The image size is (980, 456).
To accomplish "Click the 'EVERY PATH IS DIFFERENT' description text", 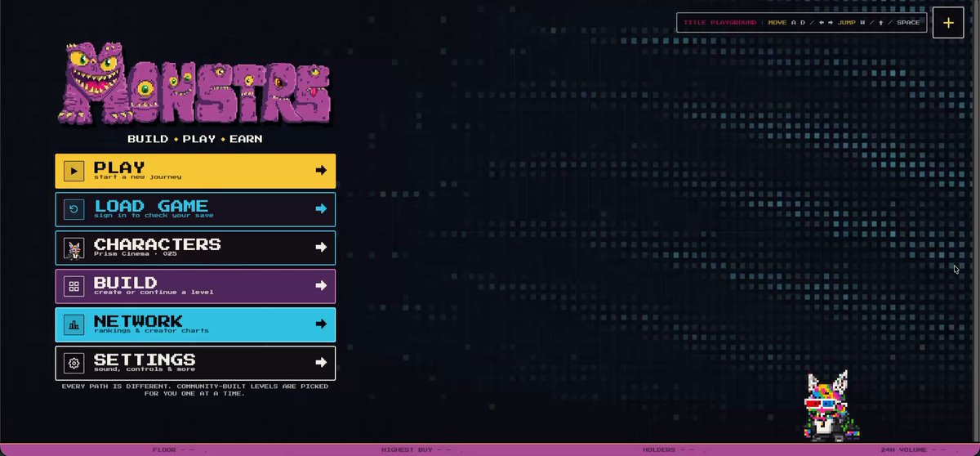I will point(195,389).
